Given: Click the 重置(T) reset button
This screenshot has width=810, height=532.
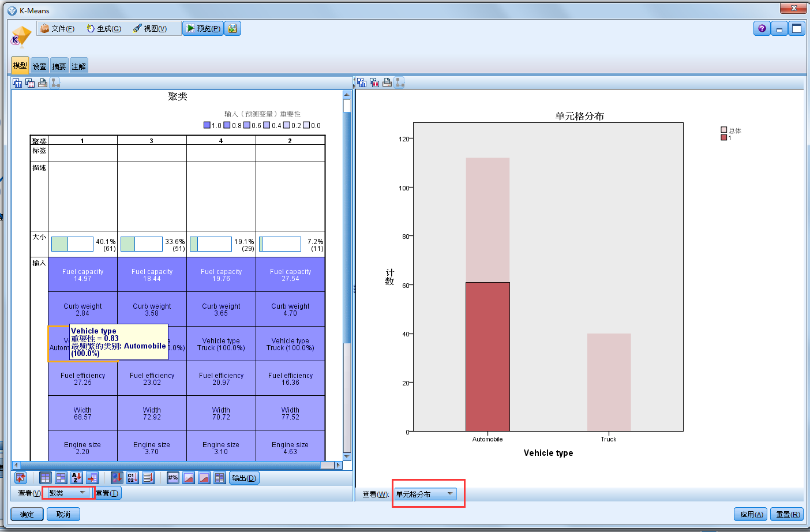Looking at the screenshot, I should click(x=107, y=493).
